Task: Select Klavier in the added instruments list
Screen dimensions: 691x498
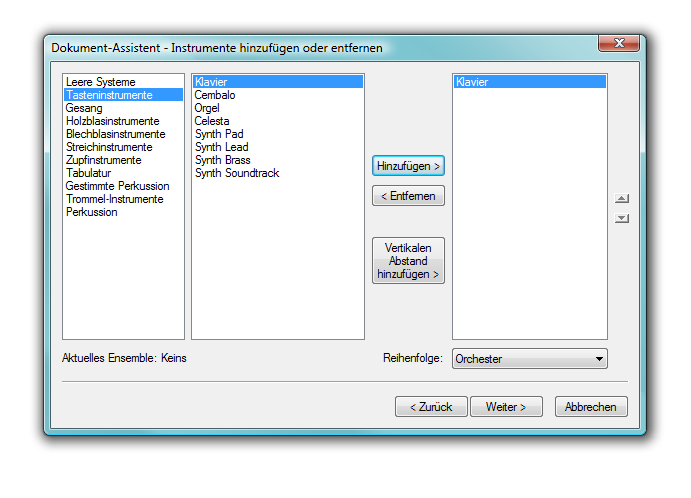Action: click(472, 82)
